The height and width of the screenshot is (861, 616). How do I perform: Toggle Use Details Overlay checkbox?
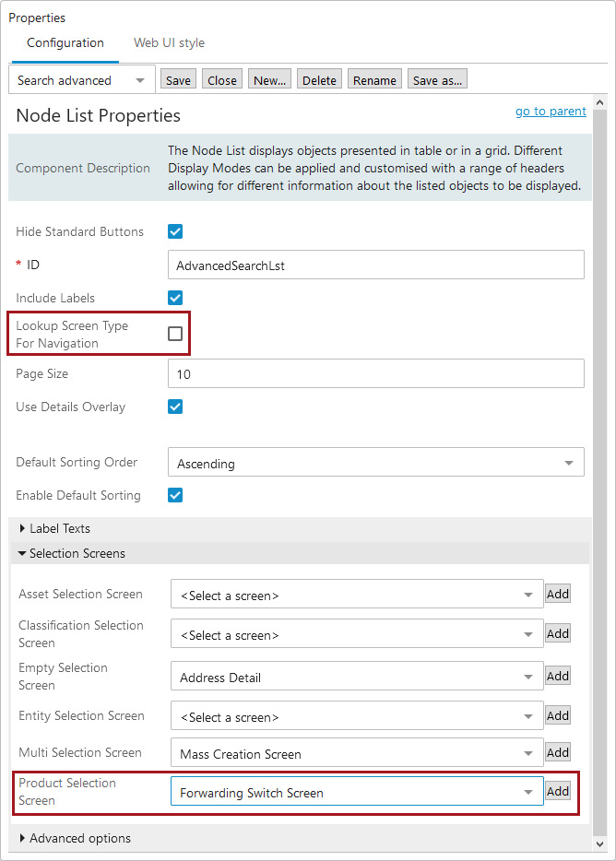tap(175, 407)
